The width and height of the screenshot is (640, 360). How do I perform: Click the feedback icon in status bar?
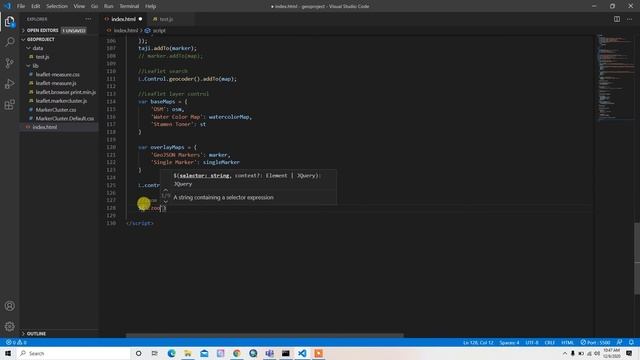click(x=619, y=342)
